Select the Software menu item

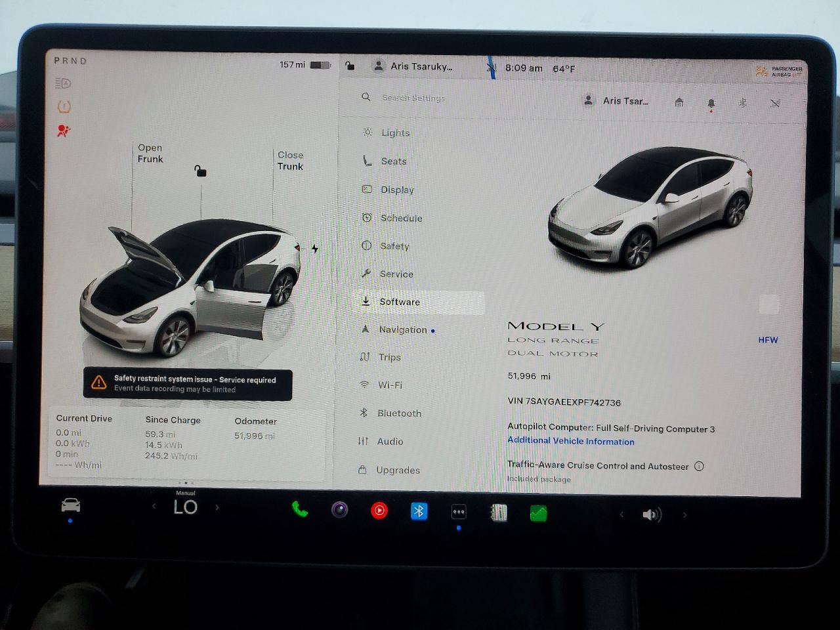(x=421, y=302)
